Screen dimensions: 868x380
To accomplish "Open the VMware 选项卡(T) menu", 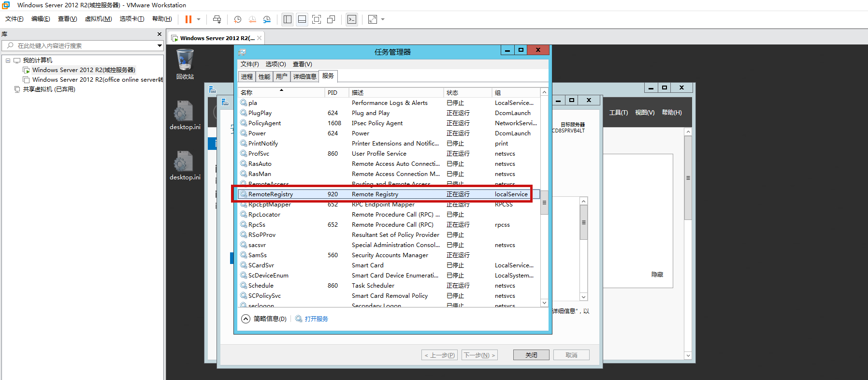I will (x=132, y=19).
